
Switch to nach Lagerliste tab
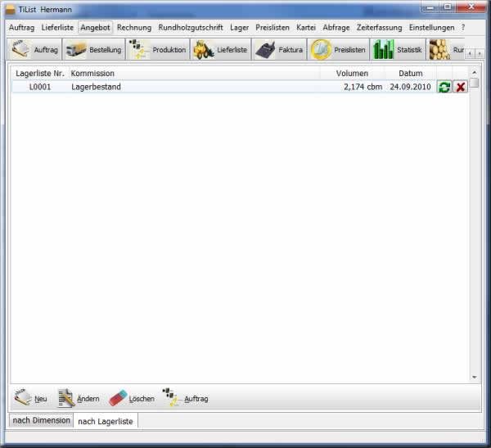point(106,421)
